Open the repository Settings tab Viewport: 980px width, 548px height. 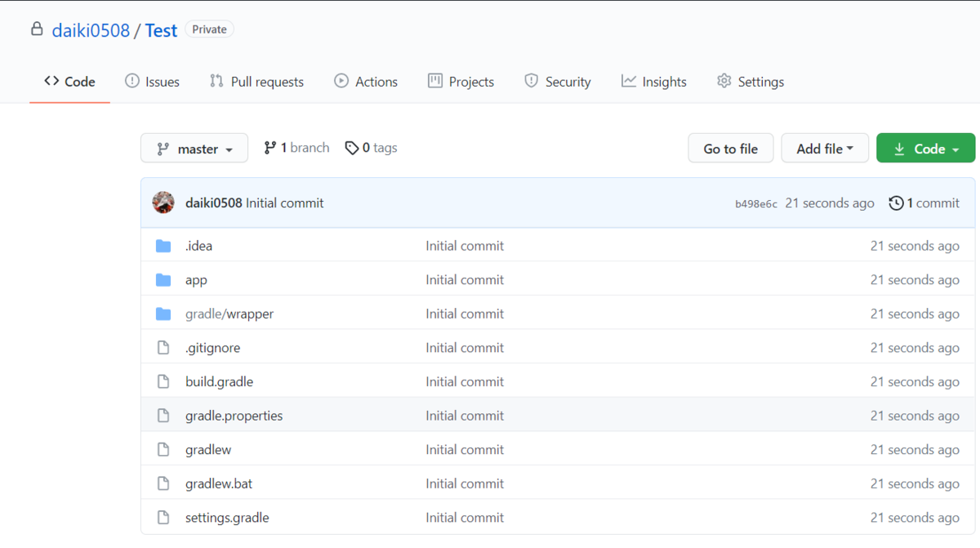tap(750, 82)
